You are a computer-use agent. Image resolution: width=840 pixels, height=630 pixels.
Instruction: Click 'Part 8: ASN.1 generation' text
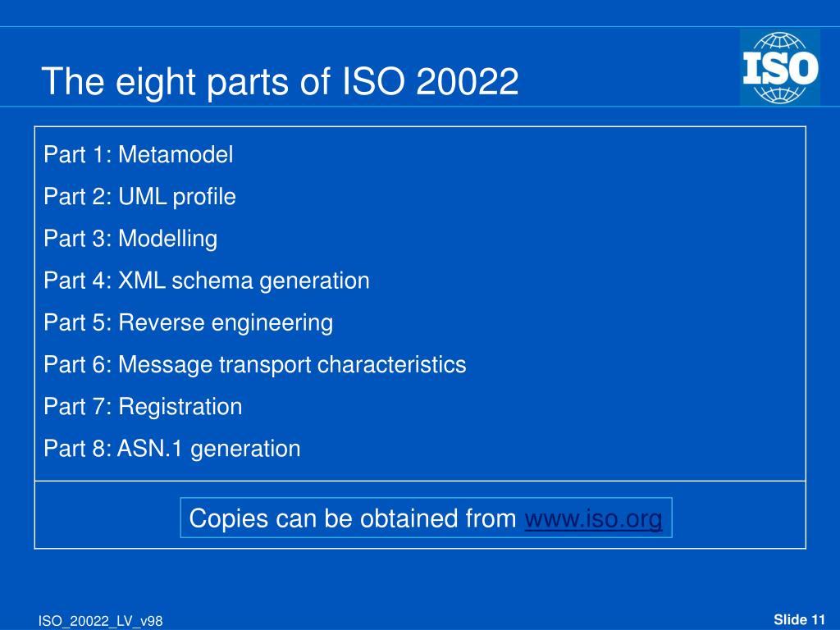[x=171, y=449]
